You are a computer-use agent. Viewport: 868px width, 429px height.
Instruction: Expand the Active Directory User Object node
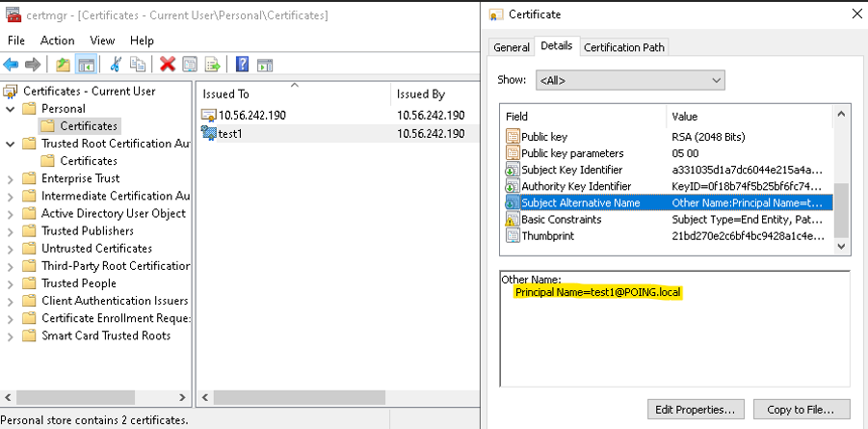(10, 214)
